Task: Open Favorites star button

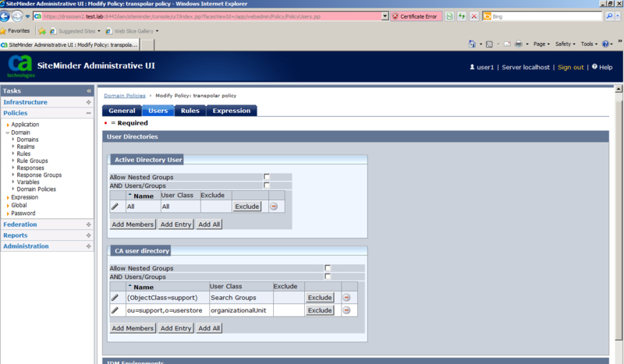Action: click(15, 30)
